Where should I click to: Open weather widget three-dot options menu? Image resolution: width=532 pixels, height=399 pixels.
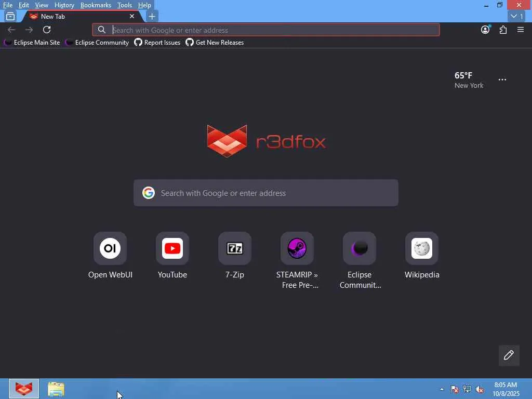502,79
